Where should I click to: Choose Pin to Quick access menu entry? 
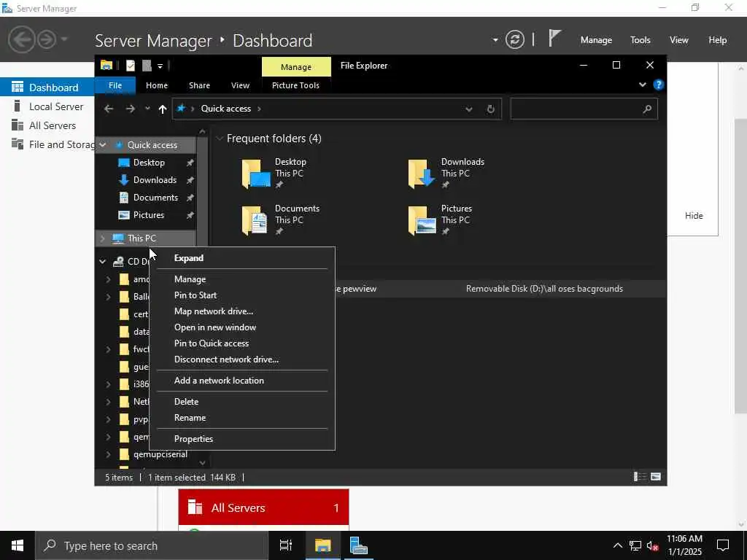point(242,343)
